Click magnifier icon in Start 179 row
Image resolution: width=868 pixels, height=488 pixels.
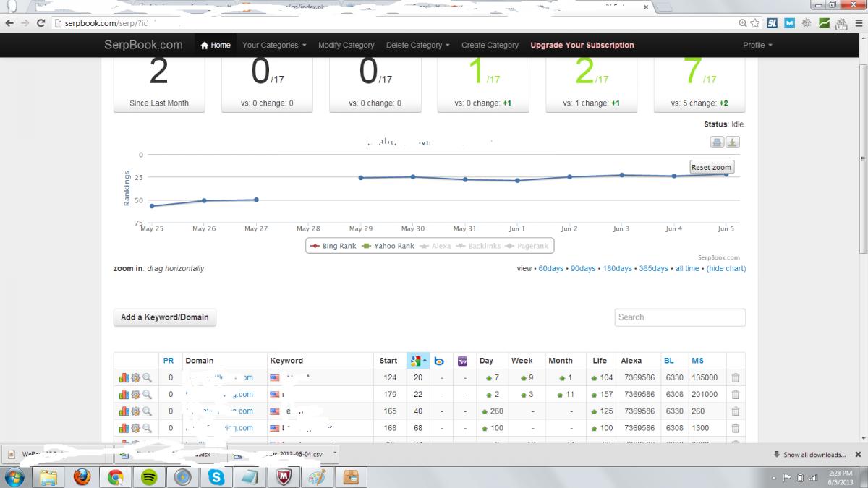coord(147,394)
